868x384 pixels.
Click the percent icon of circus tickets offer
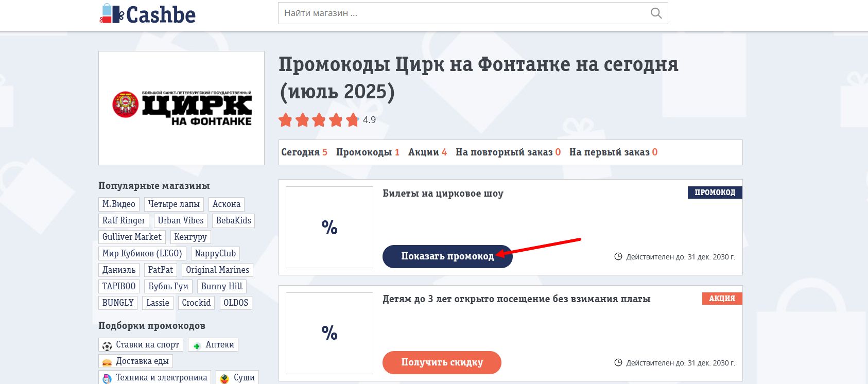[x=329, y=227]
